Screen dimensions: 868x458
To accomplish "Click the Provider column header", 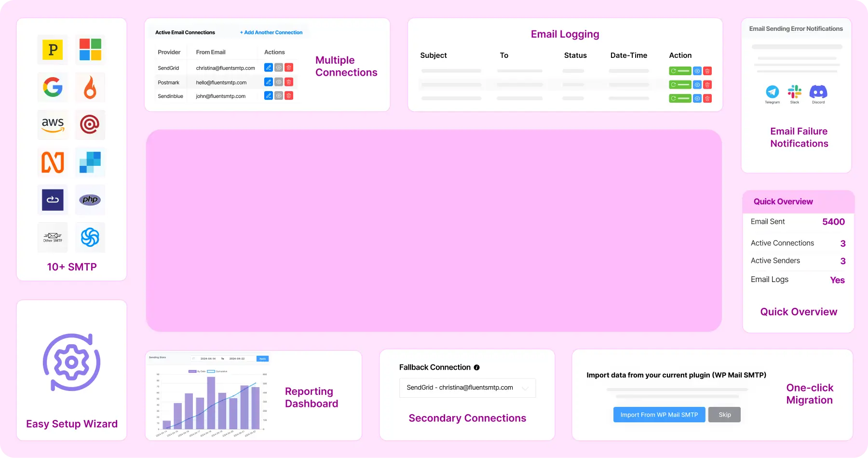I will point(169,52).
